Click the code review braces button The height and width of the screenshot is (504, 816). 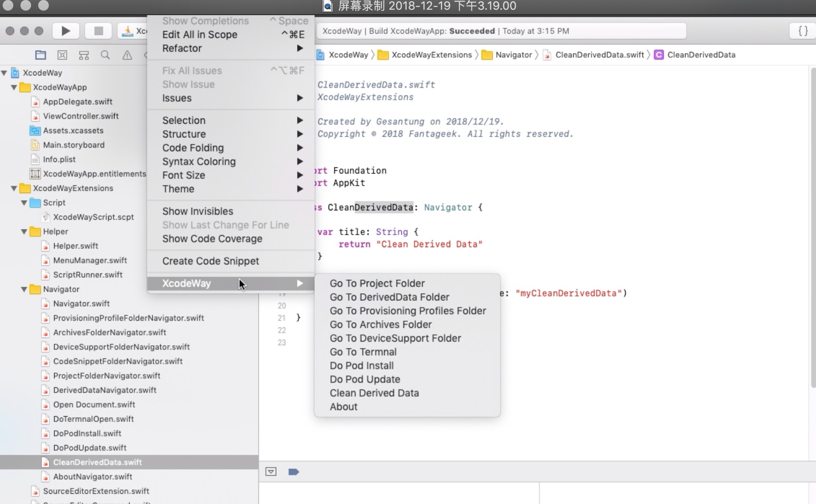[803, 31]
